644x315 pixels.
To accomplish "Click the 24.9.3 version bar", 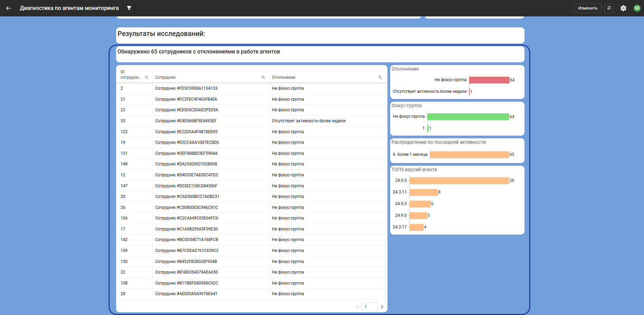I will coord(420,204).
